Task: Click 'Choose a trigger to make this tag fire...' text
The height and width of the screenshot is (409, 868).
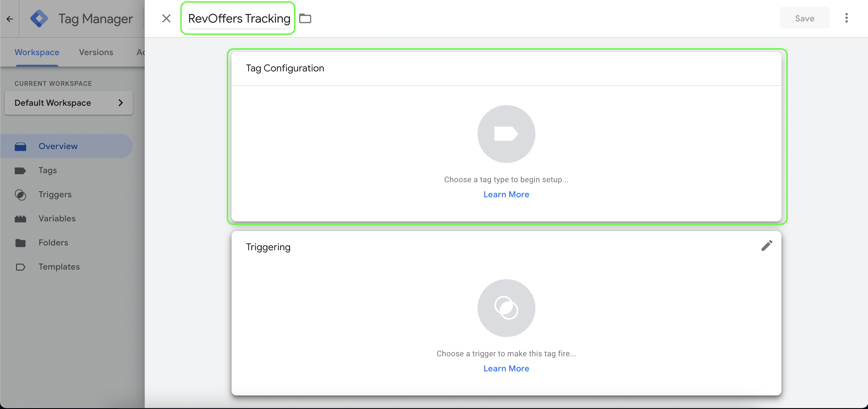Action: point(506,354)
